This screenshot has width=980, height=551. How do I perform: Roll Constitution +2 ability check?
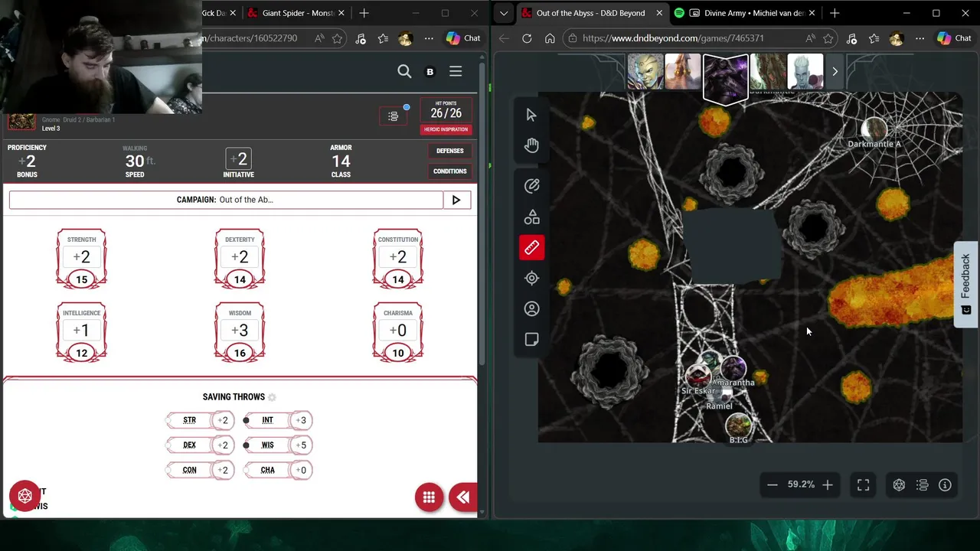[398, 257]
